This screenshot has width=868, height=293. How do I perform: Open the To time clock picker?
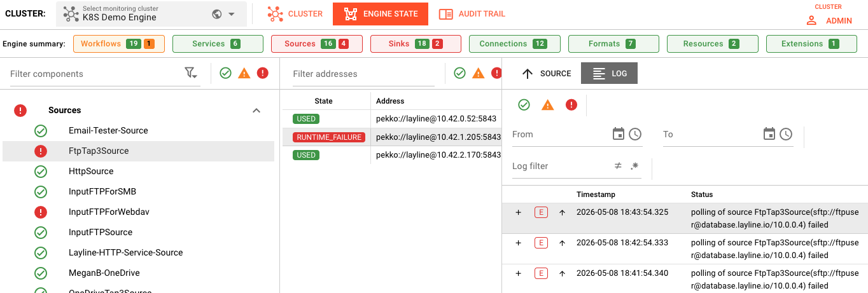(x=786, y=134)
